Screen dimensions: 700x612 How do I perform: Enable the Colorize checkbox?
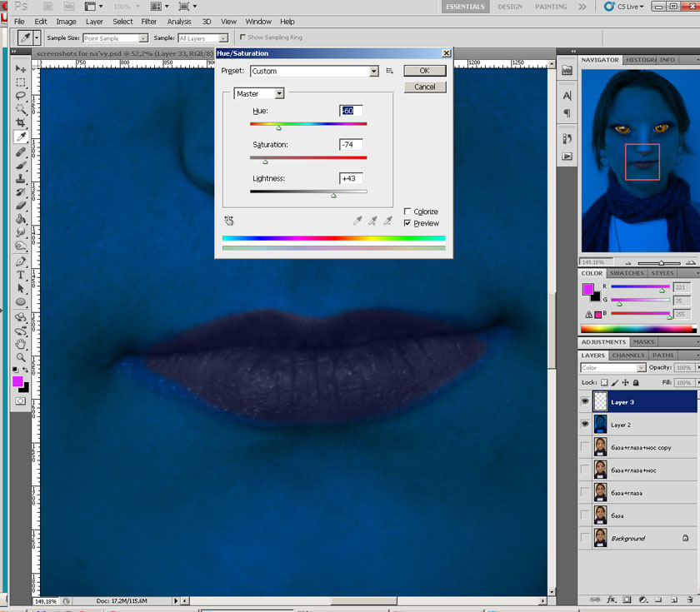click(407, 211)
